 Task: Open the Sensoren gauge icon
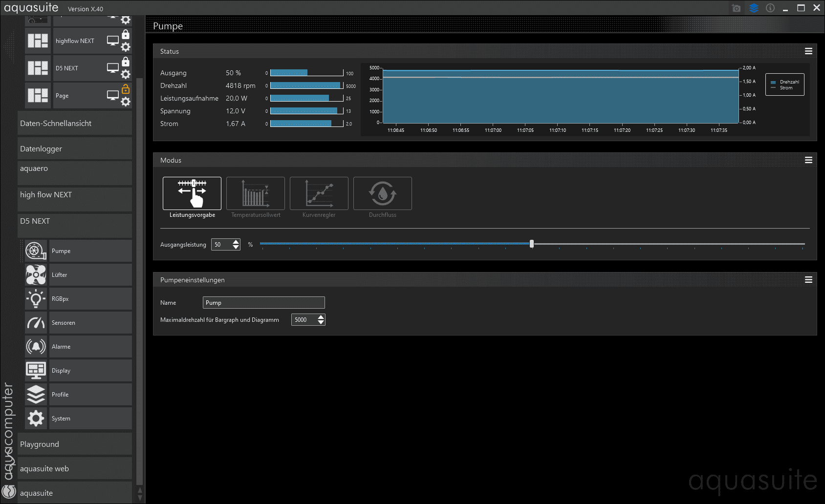coord(36,323)
